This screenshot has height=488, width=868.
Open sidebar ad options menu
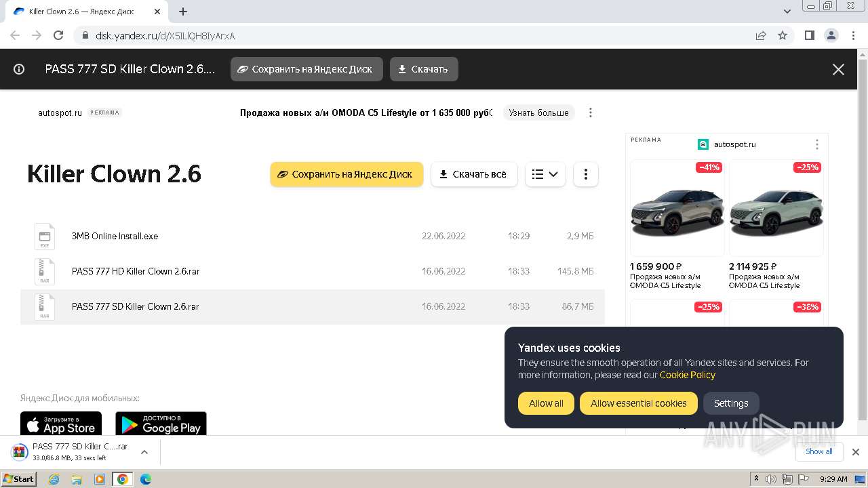tap(817, 144)
